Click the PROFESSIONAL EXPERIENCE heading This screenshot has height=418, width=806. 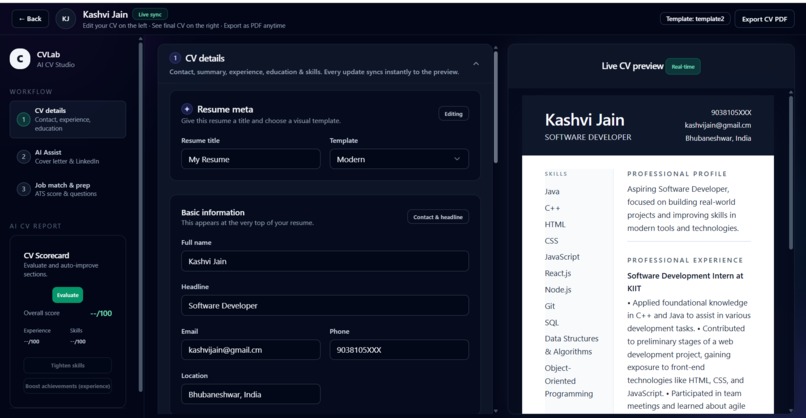click(685, 260)
